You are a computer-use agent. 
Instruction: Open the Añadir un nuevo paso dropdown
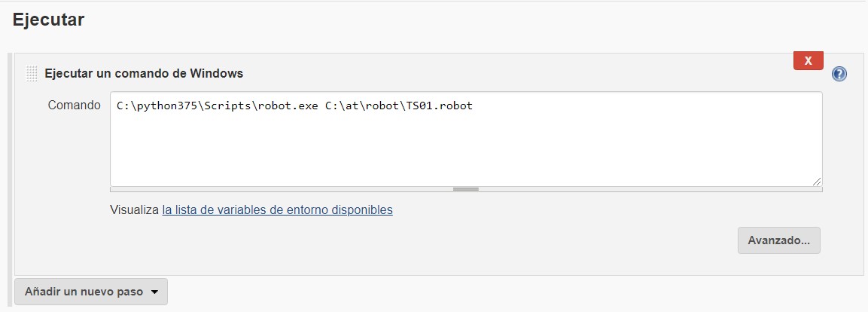tap(91, 292)
